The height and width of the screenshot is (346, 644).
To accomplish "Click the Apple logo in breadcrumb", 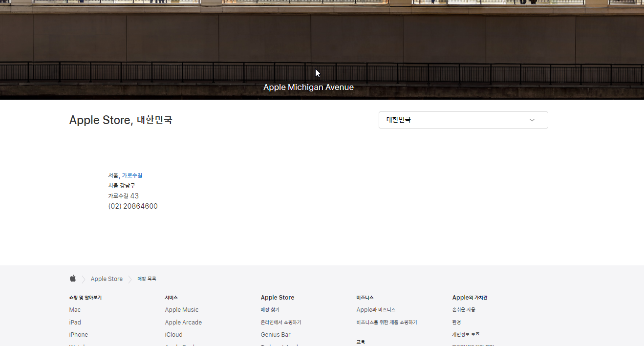I will click(73, 279).
